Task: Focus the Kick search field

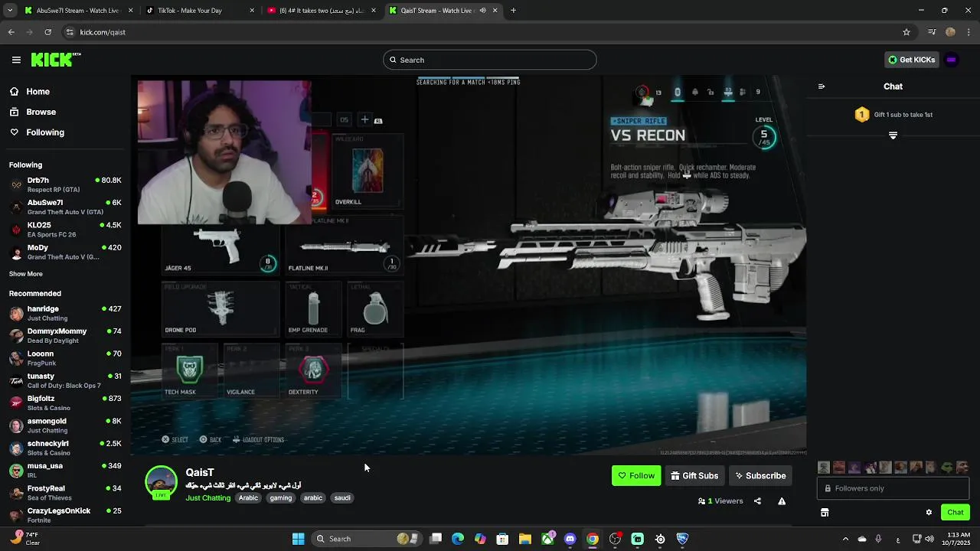Action: (x=490, y=60)
